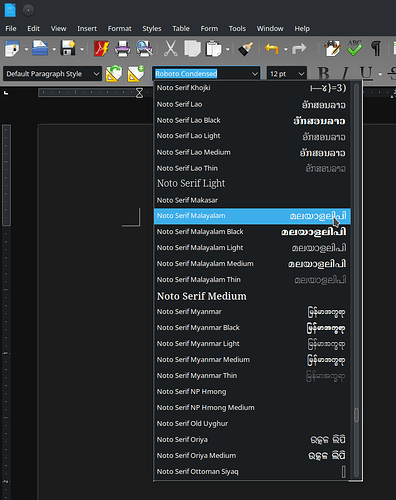Select highlighted Noto Serif Malayalam font

coord(252,216)
